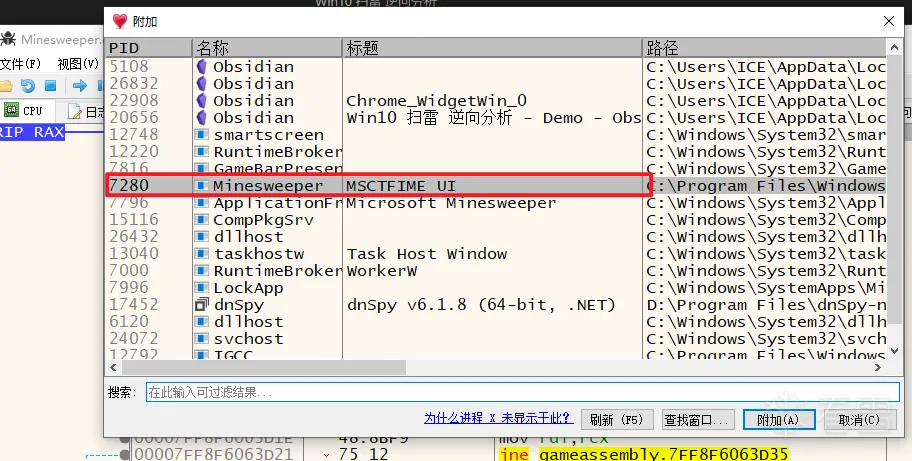Image resolution: width=912 pixels, height=461 pixels.
Task: Click the 取消(C) cancel button
Action: click(x=859, y=420)
